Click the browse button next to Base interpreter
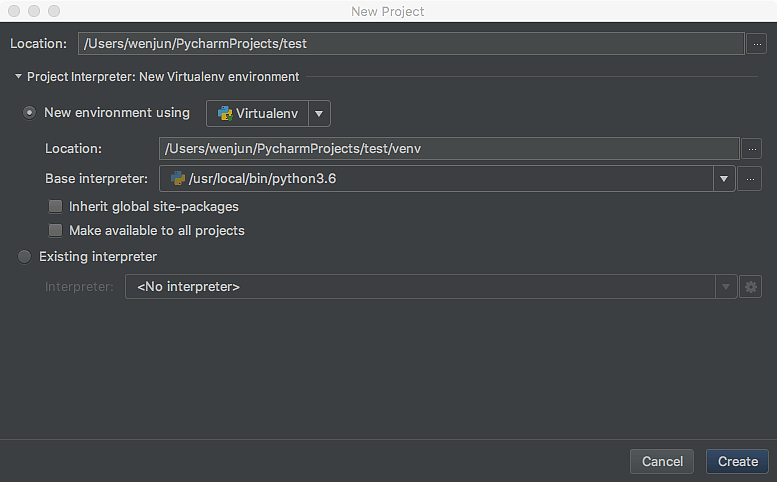Screen dimensions: 777x482 click(x=751, y=179)
